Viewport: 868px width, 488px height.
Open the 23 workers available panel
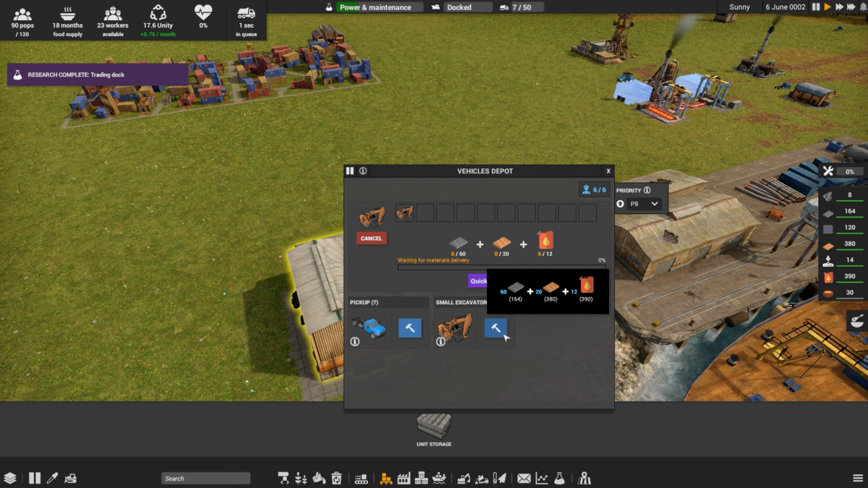coord(113,20)
